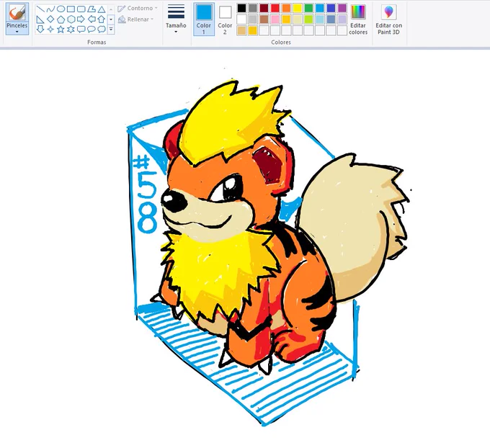Choose the up arrow shape
490x448 pixels.
click(x=102, y=19)
